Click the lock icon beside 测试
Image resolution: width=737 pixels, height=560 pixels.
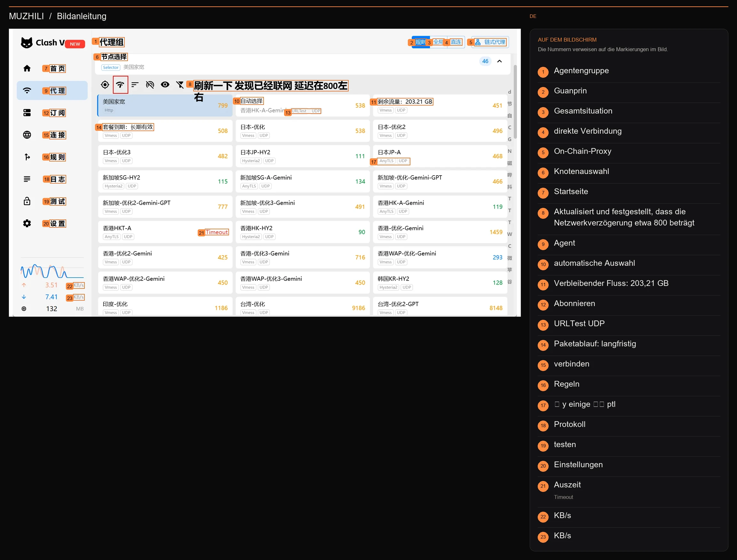[27, 201]
